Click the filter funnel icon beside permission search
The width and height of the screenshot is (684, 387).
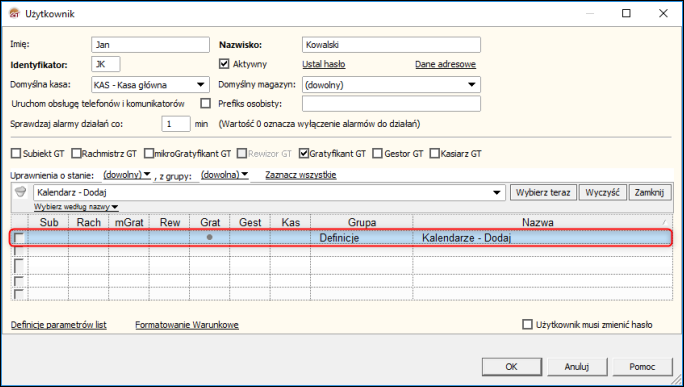pos(20,192)
